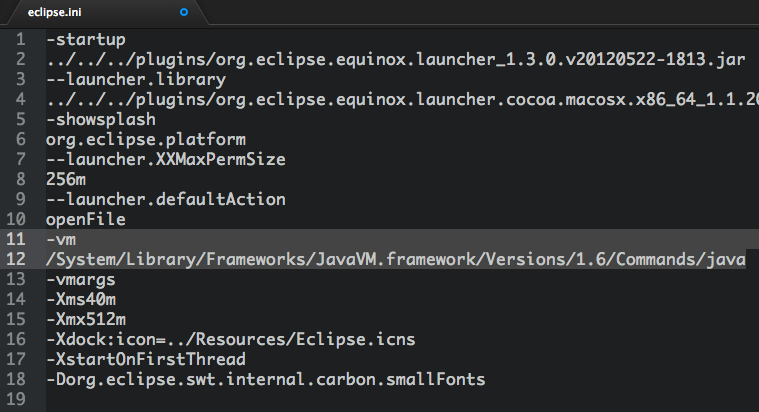Image resolution: width=759 pixels, height=412 pixels.
Task: Click the -showsplash text
Action: pos(101,120)
